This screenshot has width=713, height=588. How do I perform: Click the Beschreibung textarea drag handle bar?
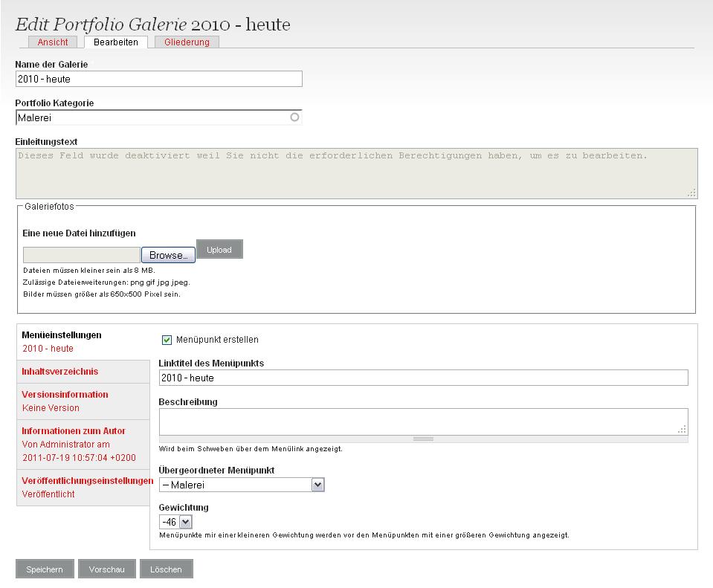coord(423,439)
